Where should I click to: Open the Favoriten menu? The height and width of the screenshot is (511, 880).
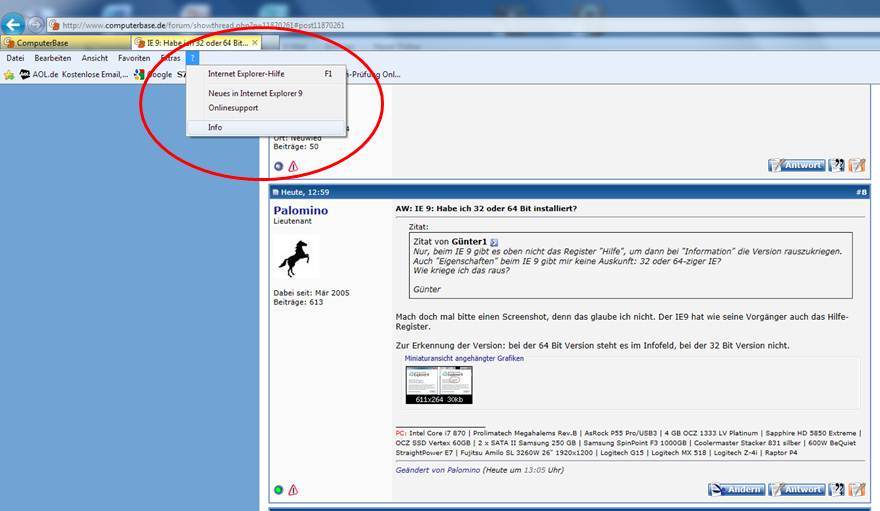pyautogui.click(x=134, y=58)
